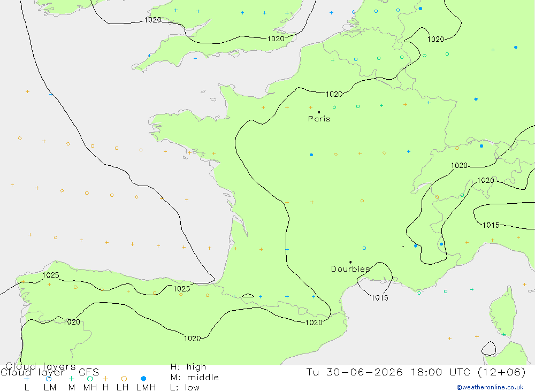535x392 pixels.
Task: Click the 'L: low' legend text
Action: pos(185,388)
